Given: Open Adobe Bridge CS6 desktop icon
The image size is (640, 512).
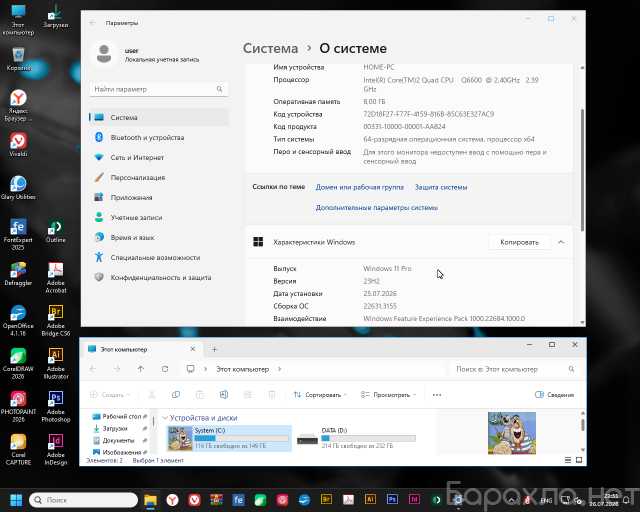Looking at the screenshot, I should point(56,320).
